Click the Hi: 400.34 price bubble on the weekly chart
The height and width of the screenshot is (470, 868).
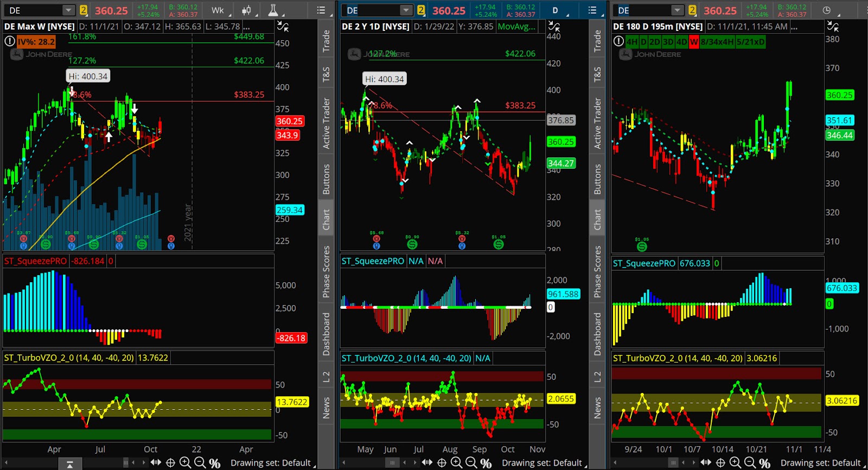pos(88,76)
